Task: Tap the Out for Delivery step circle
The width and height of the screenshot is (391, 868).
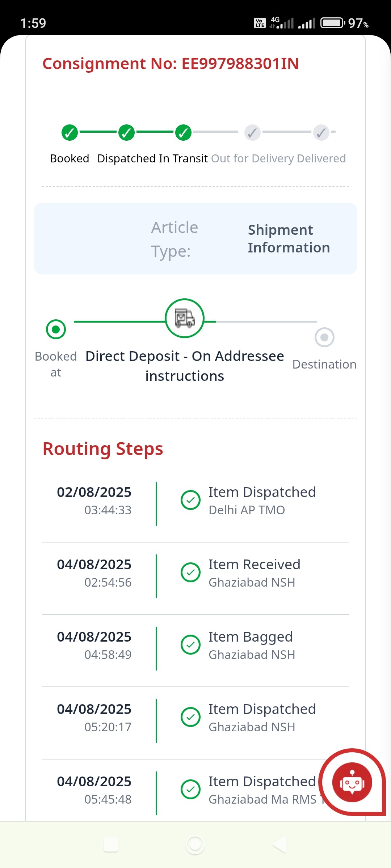Action: tap(252, 133)
